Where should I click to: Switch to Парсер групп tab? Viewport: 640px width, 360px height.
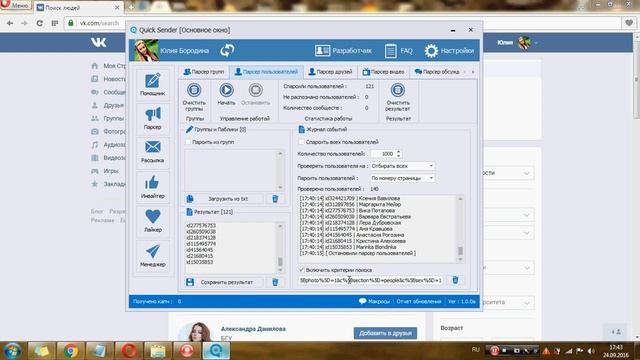[x=204, y=72]
